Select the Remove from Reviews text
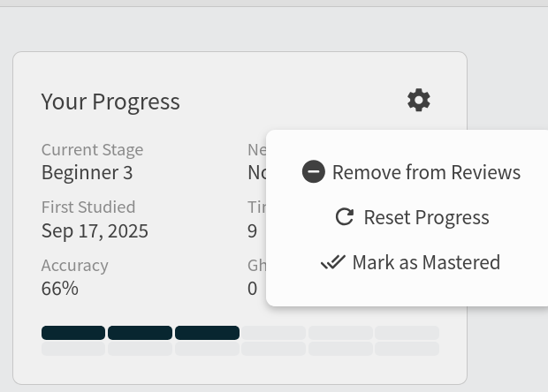 [x=426, y=172]
